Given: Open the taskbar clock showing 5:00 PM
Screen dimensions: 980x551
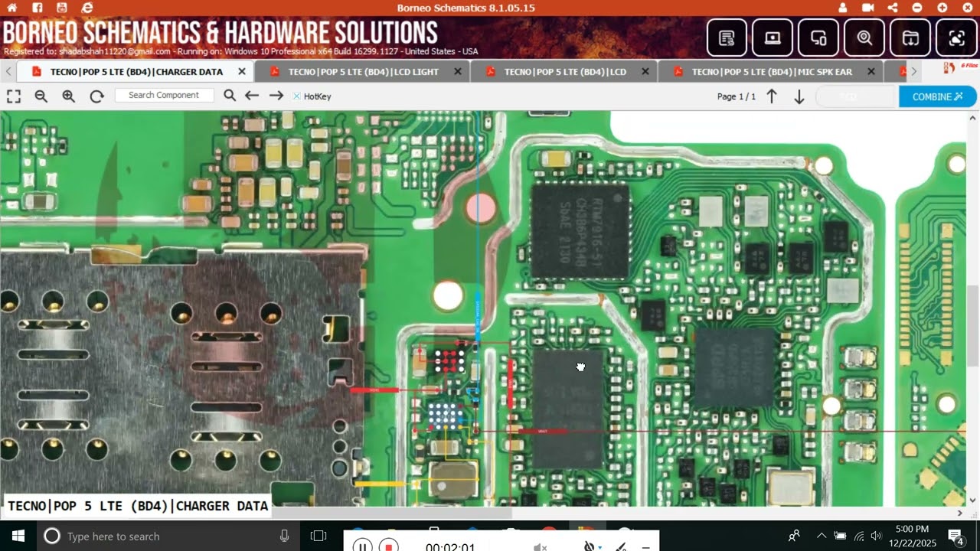Looking at the screenshot, I should pos(912,536).
